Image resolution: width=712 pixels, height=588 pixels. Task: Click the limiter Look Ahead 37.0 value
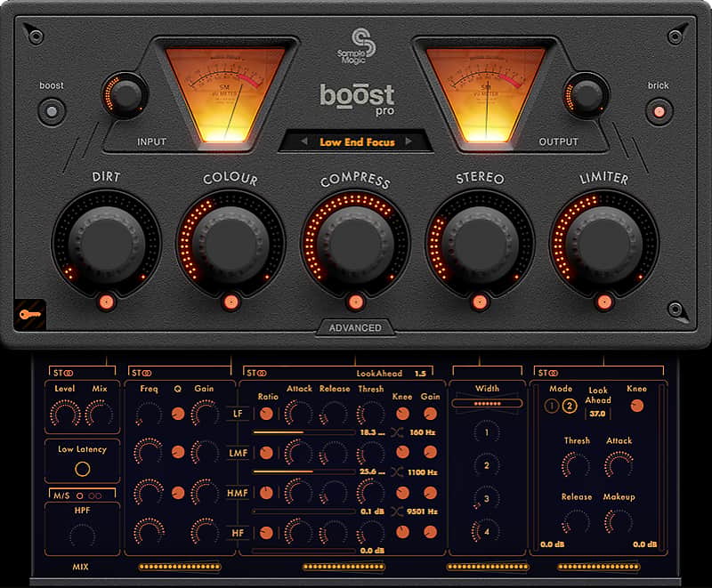[597, 414]
